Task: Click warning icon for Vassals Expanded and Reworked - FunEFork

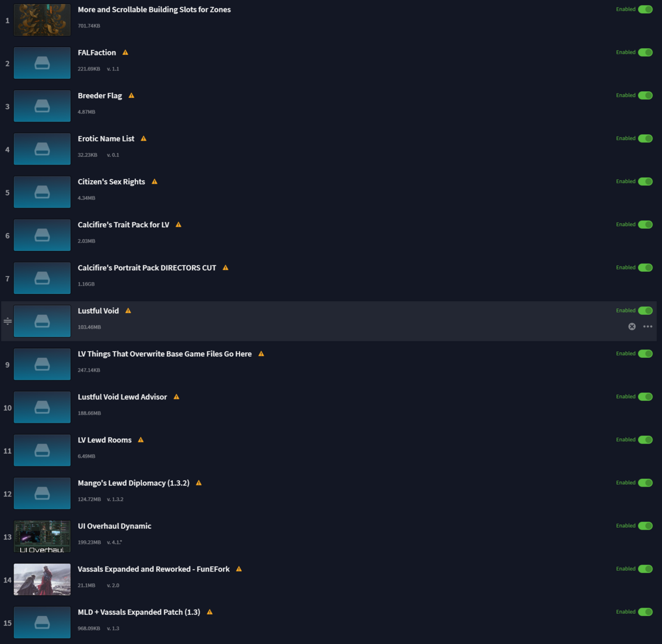Action: [x=239, y=569]
